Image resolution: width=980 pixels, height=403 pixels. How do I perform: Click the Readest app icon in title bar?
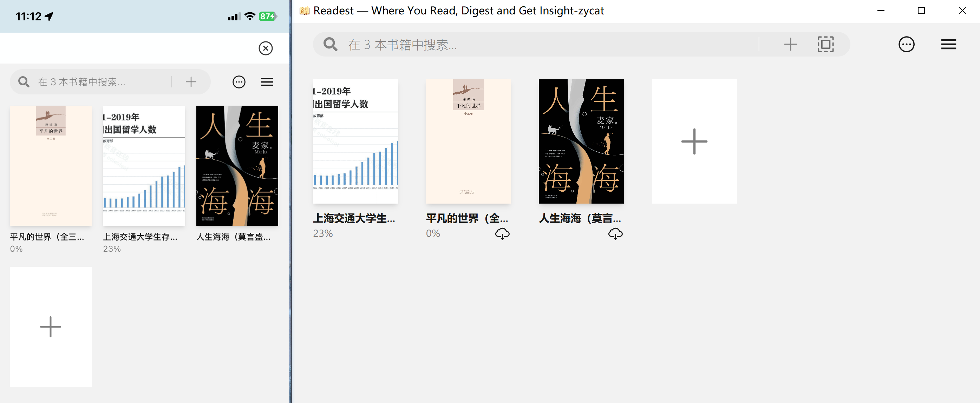pyautogui.click(x=304, y=11)
